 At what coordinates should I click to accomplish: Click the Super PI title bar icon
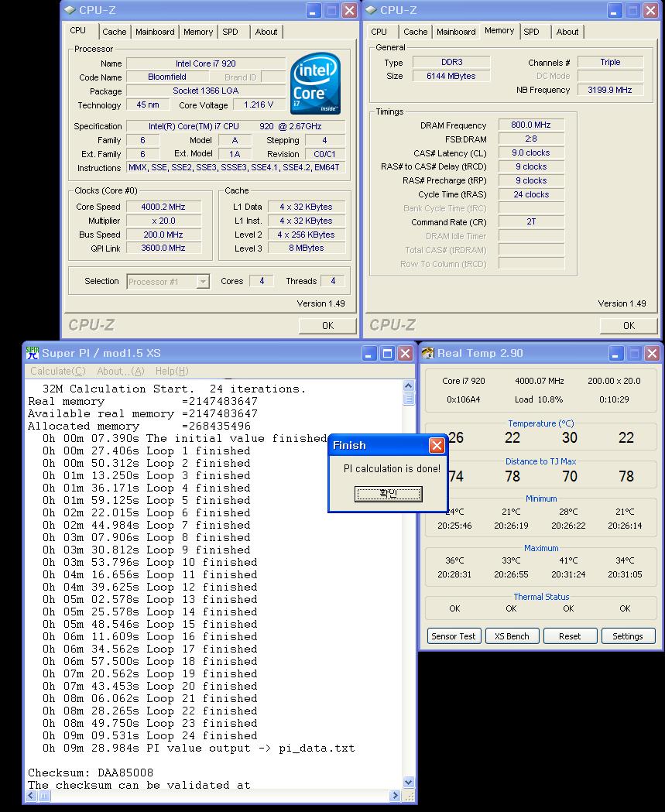(x=33, y=353)
